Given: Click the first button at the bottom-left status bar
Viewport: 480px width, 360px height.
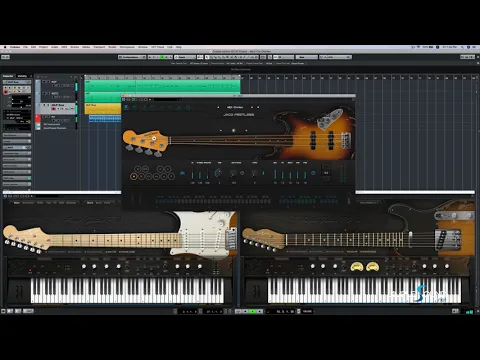Looking at the screenshot, I should [4, 311].
